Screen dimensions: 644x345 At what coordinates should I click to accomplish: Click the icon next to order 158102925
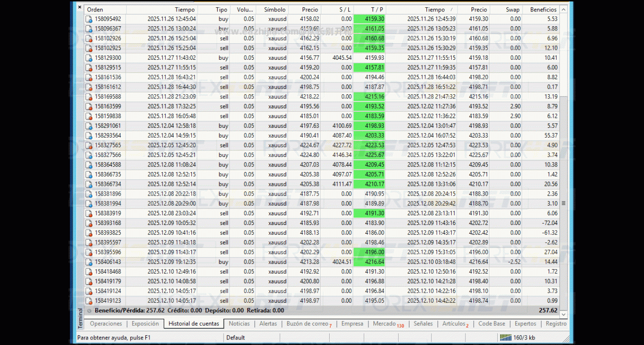click(x=89, y=48)
